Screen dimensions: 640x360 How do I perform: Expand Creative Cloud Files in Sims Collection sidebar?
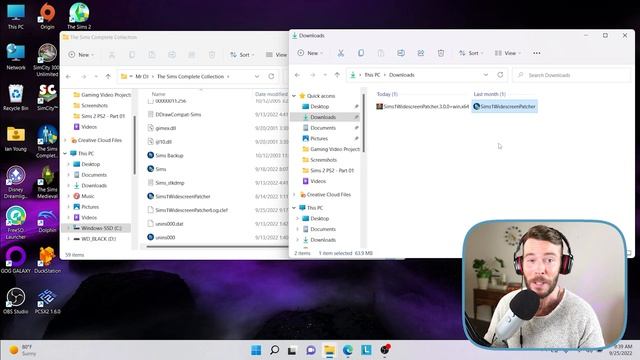(65, 140)
